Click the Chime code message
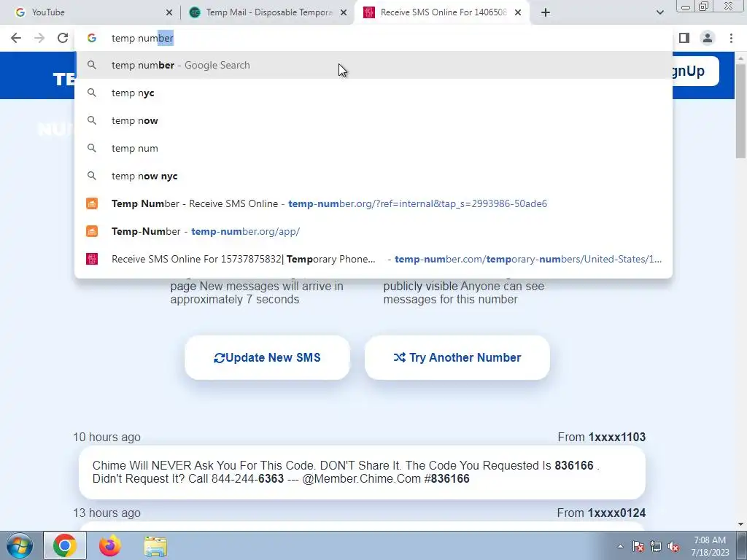The image size is (747, 560). pyautogui.click(x=362, y=472)
